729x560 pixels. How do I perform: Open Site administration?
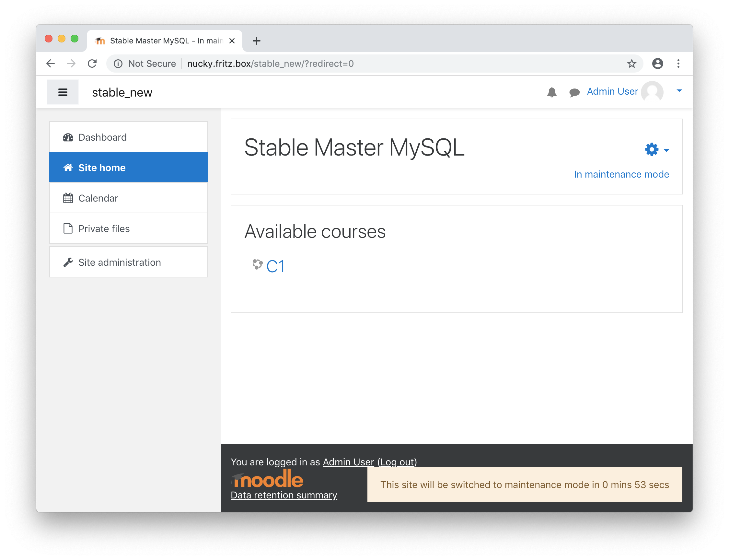click(x=129, y=262)
